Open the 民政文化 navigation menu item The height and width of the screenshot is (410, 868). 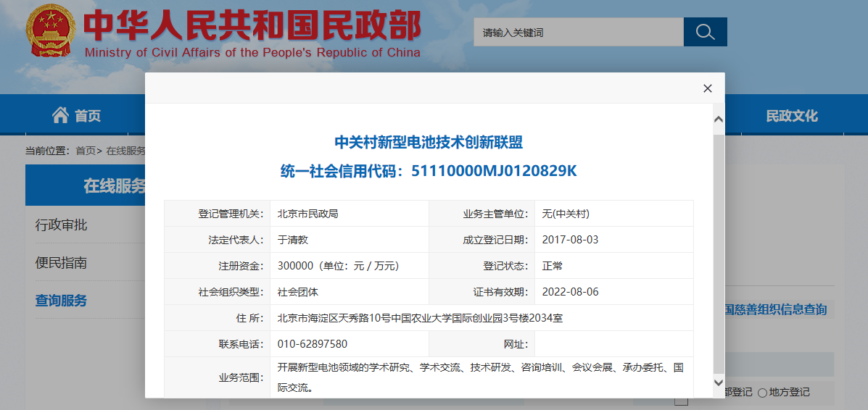click(x=792, y=116)
